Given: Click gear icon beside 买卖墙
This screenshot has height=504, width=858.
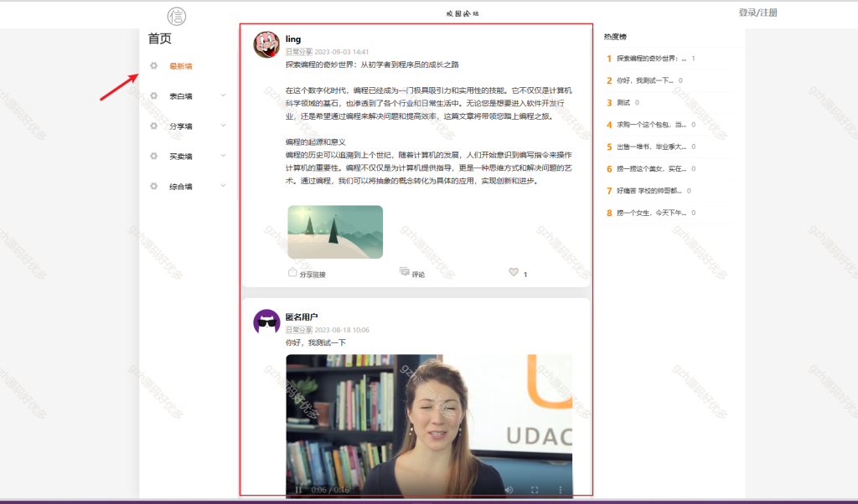Looking at the screenshot, I should [x=154, y=156].
